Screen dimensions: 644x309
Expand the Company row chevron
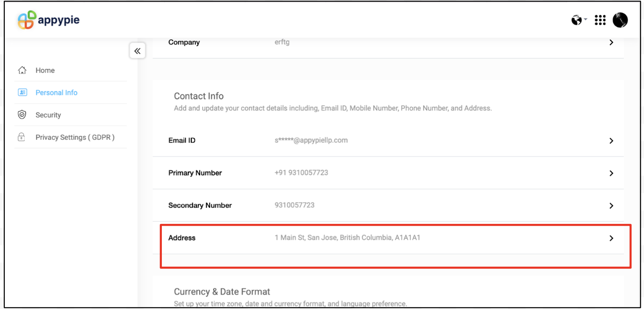[611, 43]
